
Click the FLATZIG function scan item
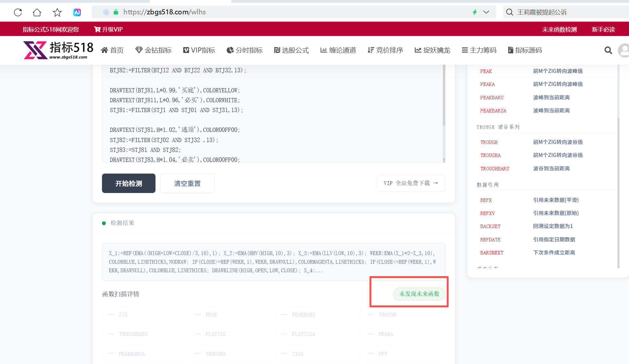pos(231,334)
